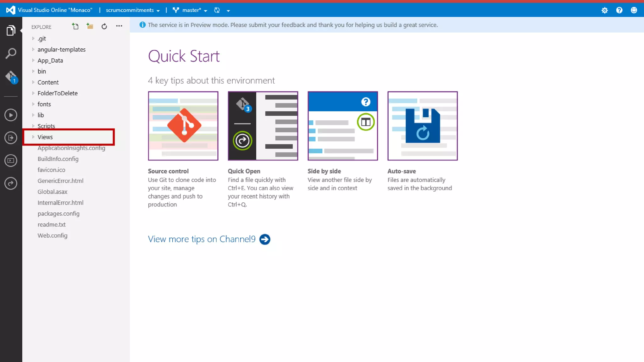Click the Source control tip thumbnail
The width and height of the screenshot is (644, 362).
[x=183, y=126]
